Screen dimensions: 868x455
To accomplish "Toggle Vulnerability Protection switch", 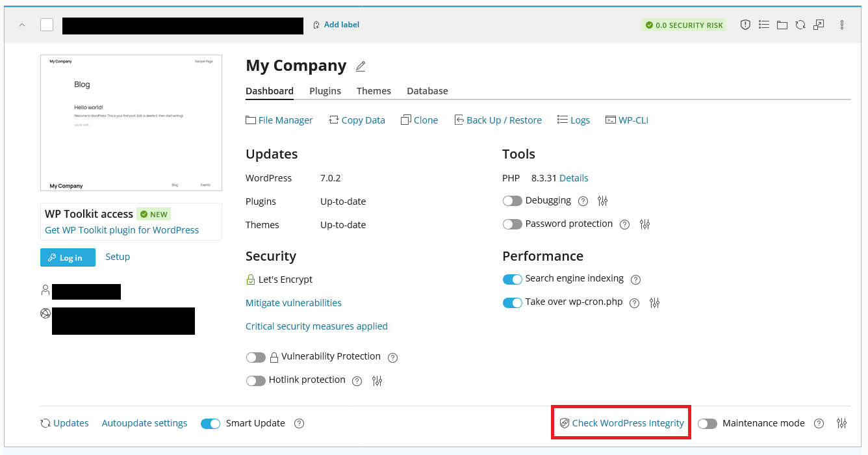I will tap(256, 357).
